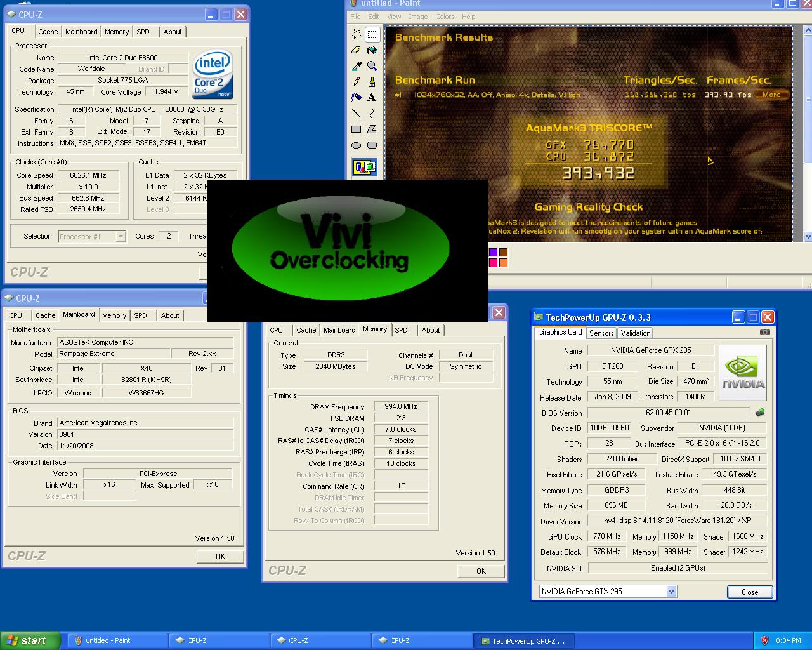
Task: Switch to the Validation tab in GPU-Z
Action: tap(636, 333)
